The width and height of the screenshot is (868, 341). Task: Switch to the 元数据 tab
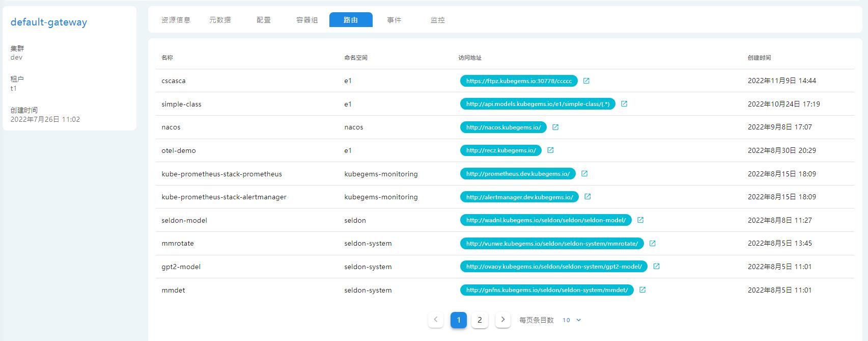click(x=220, y=20)
